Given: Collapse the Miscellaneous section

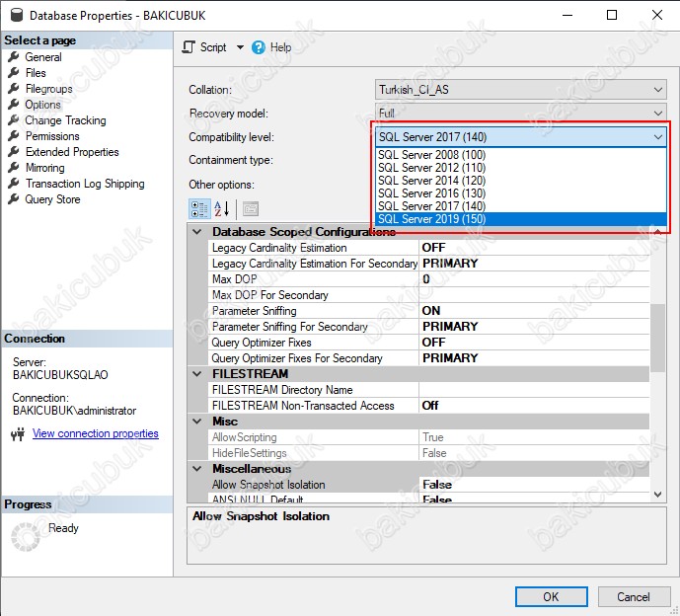Looking at the screenshot, I should click(x=197, y=469).
